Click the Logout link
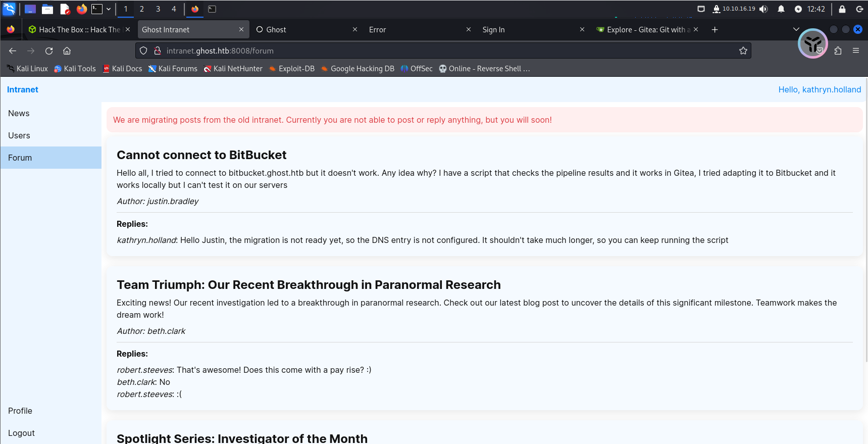The width and height of the screenshot is (868, 444). tap(21, 433)
